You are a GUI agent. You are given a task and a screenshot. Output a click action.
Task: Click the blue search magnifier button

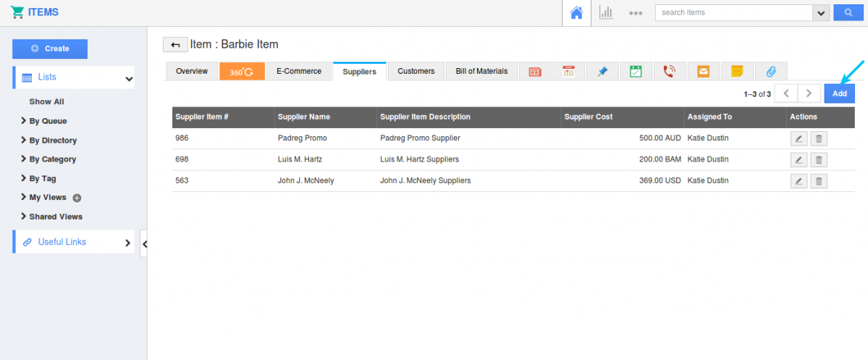tap(848, 12)
